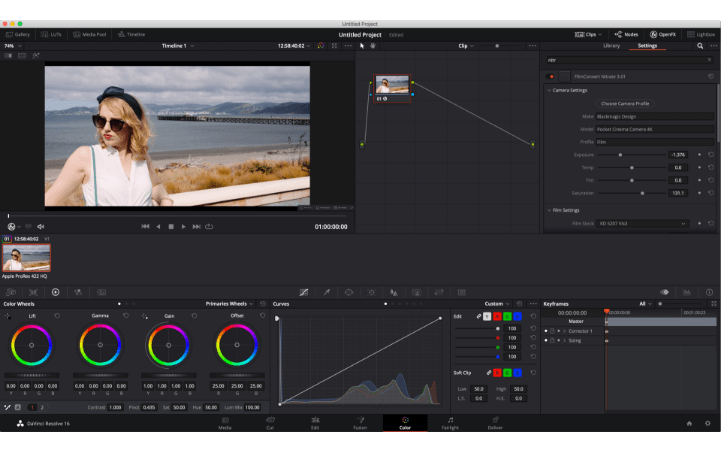Adjust the Temp slider
The height and width of the screenshot is (452, 721).
(x=631, y=168)
